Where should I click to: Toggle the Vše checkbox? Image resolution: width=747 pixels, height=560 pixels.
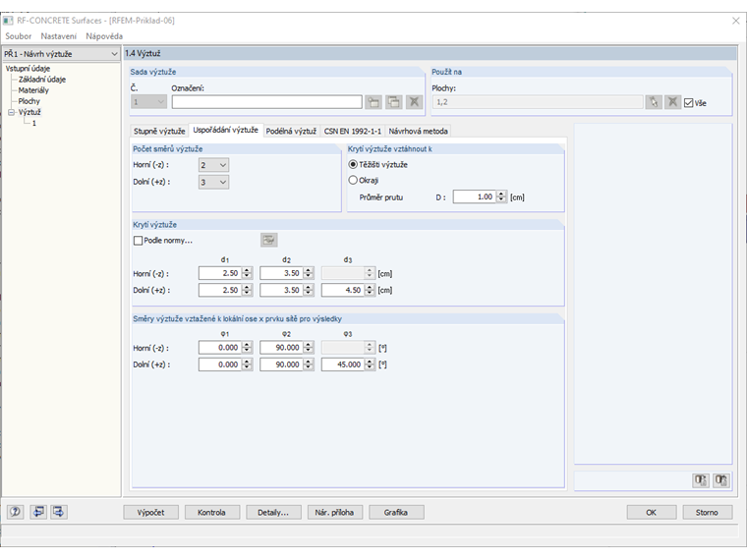click(688, 103)
